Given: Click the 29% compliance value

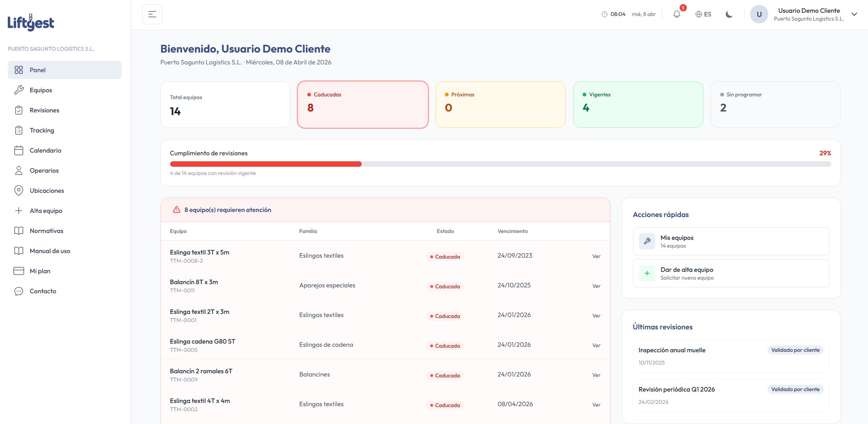Looking at the screenshot, I should [825, 153].
